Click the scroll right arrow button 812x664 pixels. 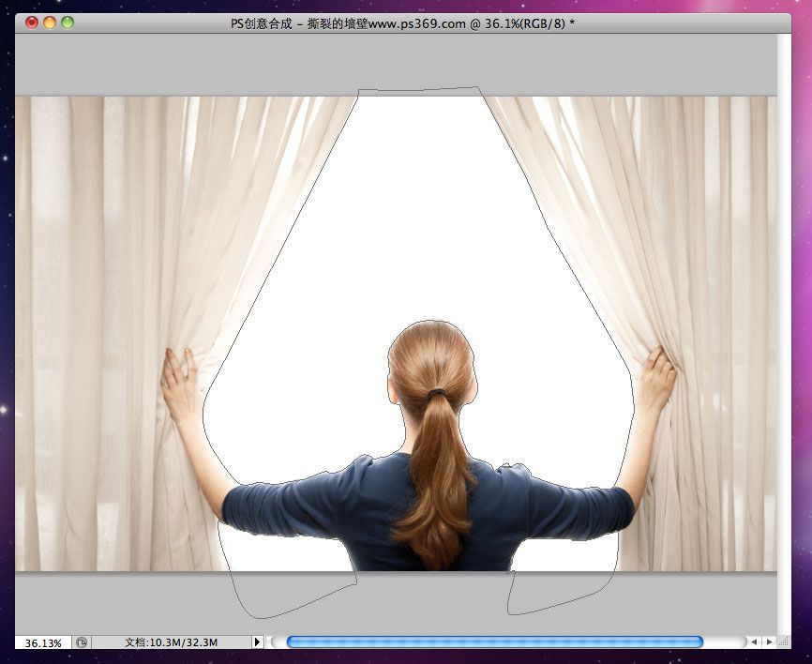coord(770,642)
